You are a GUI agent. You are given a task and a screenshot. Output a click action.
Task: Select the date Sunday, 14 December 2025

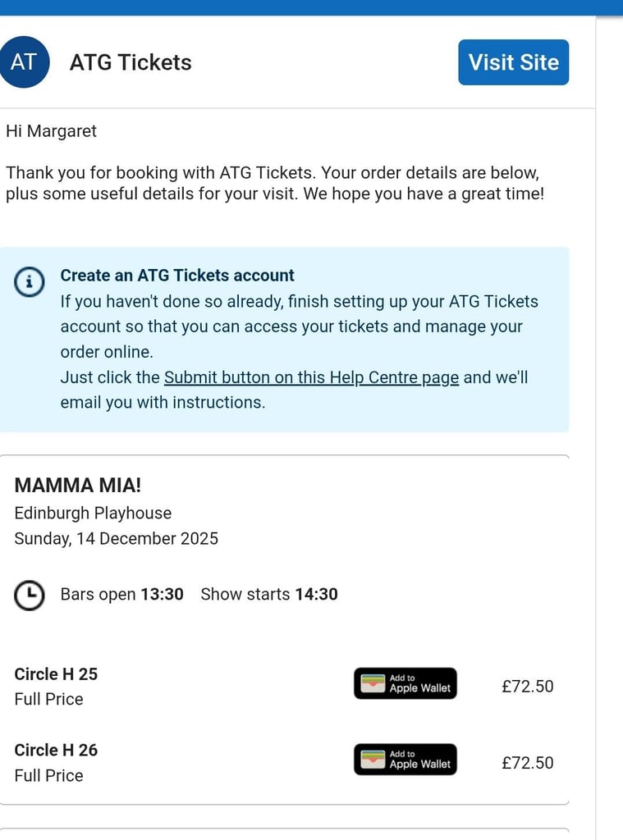point(117,539)
